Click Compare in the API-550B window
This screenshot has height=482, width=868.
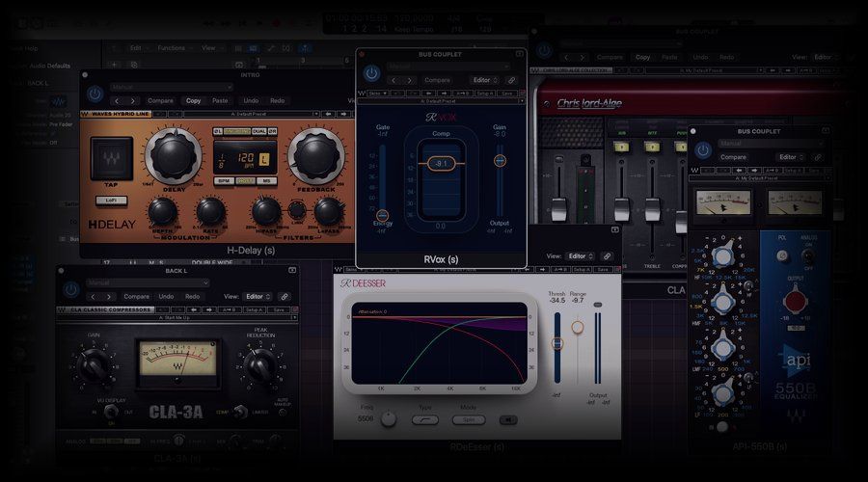[734, 157]
